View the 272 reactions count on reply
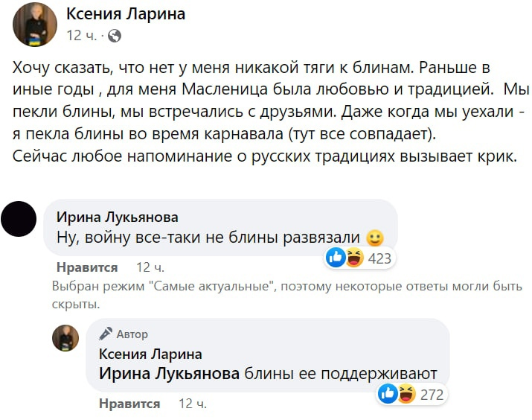Image resolution: width=532 pixels, height=420 pixels. point(432,395)
